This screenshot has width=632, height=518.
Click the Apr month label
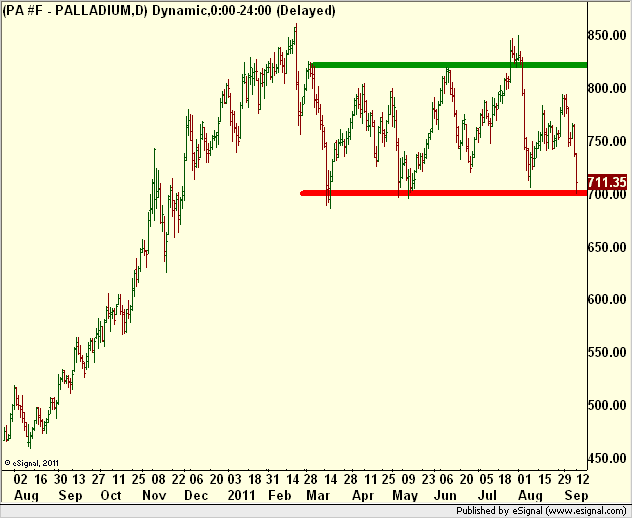[363, 496]
